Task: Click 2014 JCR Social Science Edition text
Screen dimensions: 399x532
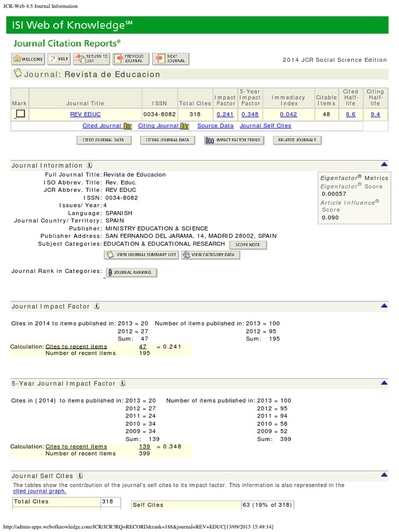Action: (x=335, y=60)
